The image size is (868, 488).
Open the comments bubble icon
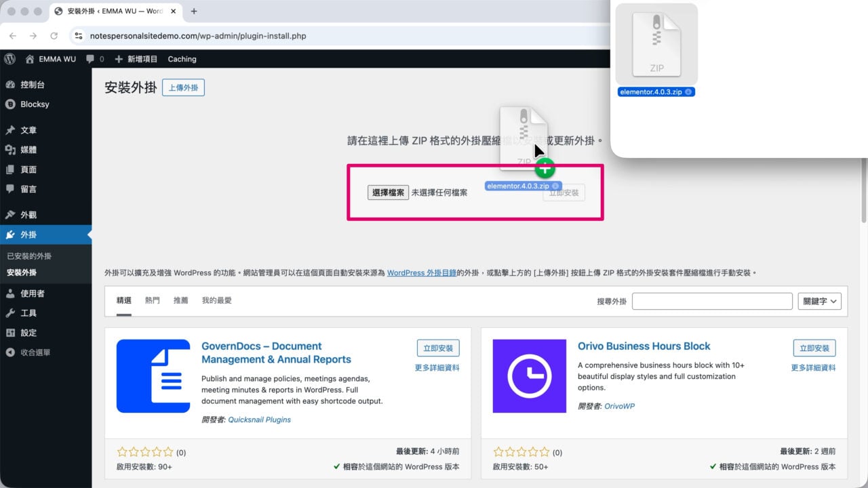pos(90,59)
